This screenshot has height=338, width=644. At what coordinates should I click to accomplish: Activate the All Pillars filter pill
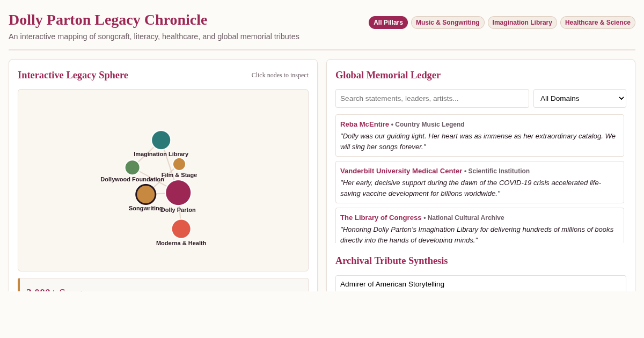click(388, 23)
